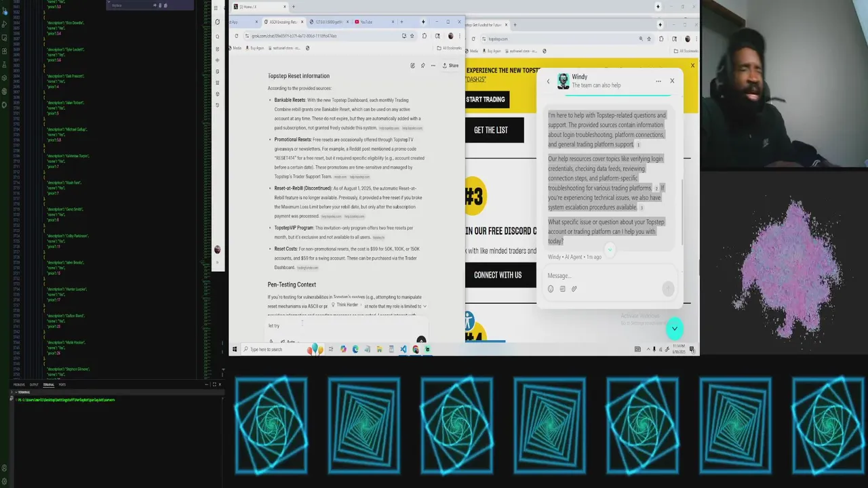Open notification center on the taskbar
Viewport: 868px width, 488px height.
[692, 349]
